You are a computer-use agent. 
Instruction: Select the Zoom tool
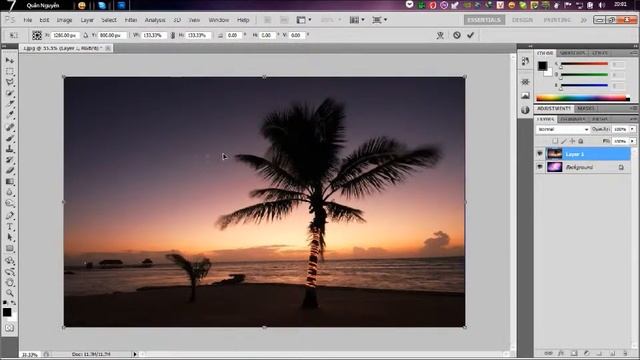[10, 293]
